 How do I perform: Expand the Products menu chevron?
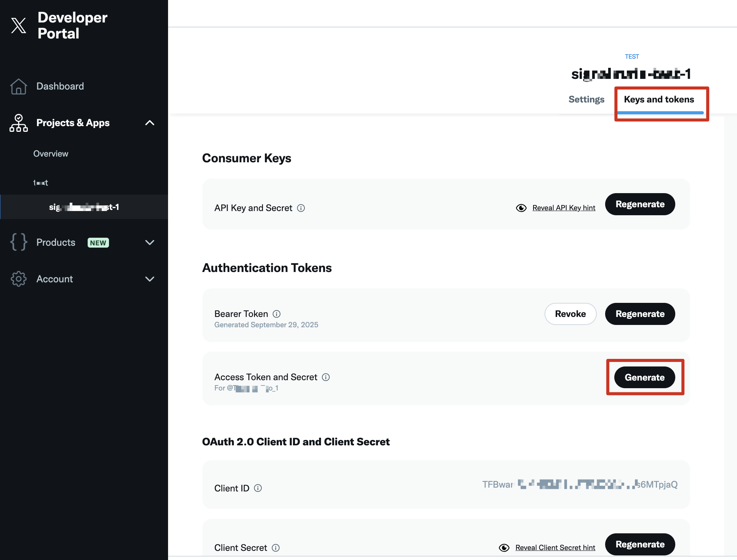[x=150, y=242]
